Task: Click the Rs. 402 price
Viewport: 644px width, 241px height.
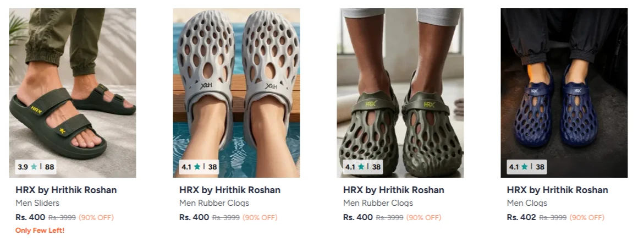Action: [x=521, y=217]
